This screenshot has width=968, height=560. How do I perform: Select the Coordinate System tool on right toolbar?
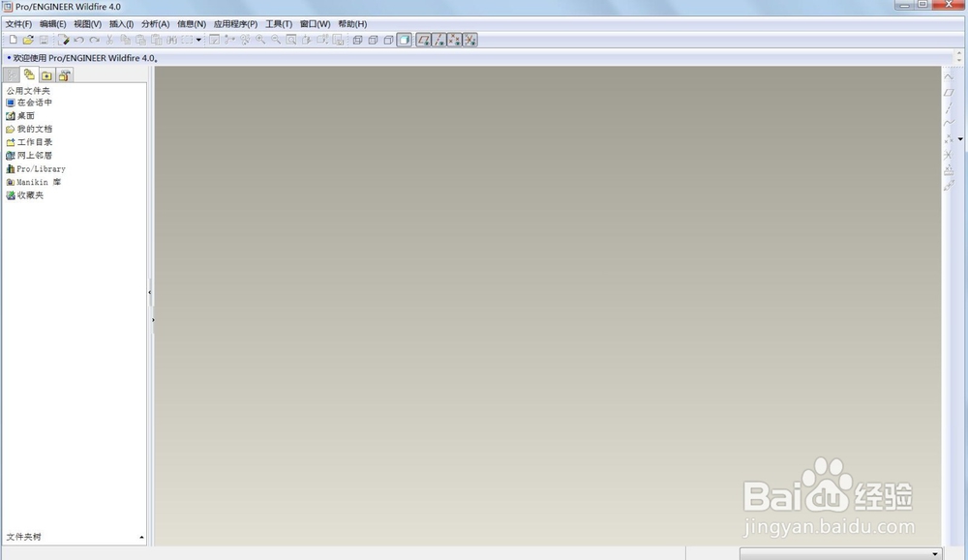click(x=949, y=155)
